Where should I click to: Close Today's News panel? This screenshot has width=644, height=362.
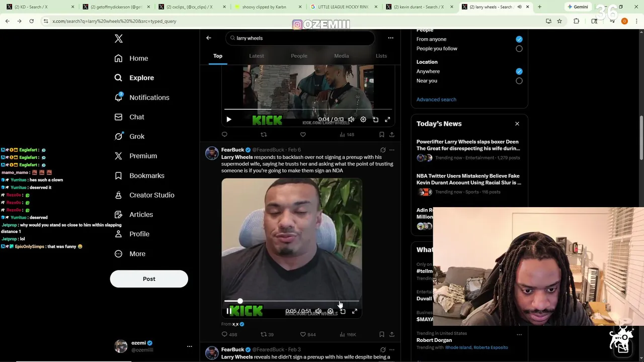(x=517, y=124)
